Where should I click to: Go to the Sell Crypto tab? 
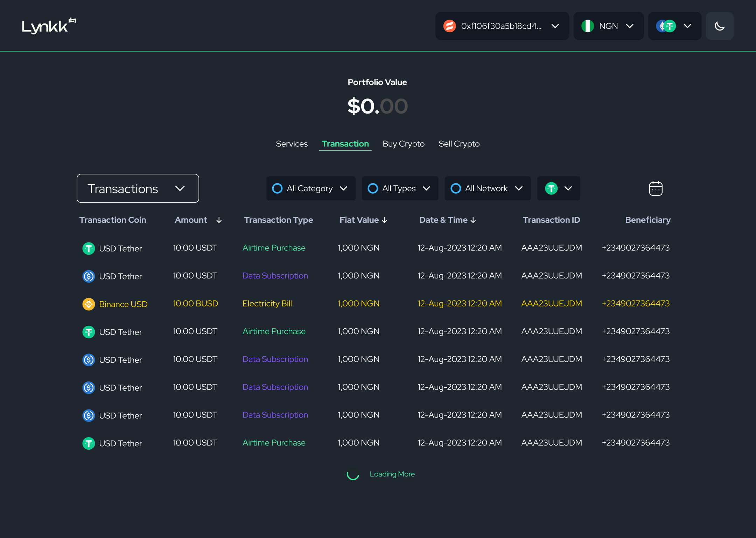459,144
